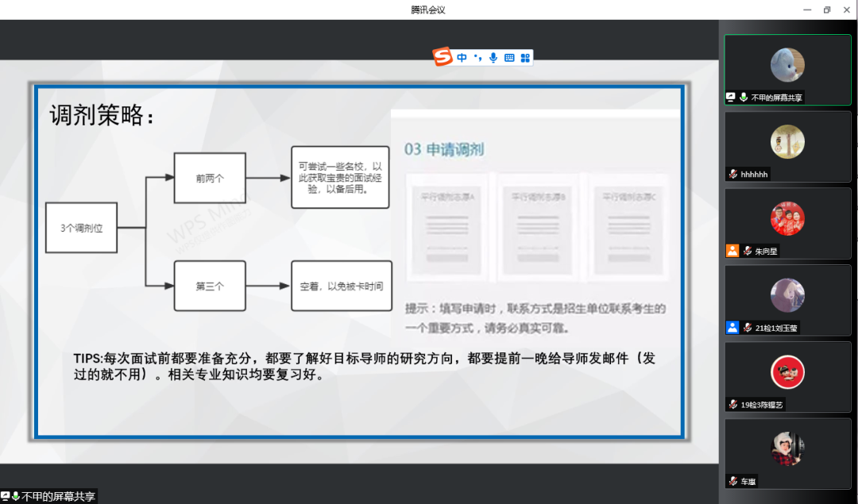858x504 pixels.
Task: Click the name label 21检1刘玉莹
Action: click(776, 328)
